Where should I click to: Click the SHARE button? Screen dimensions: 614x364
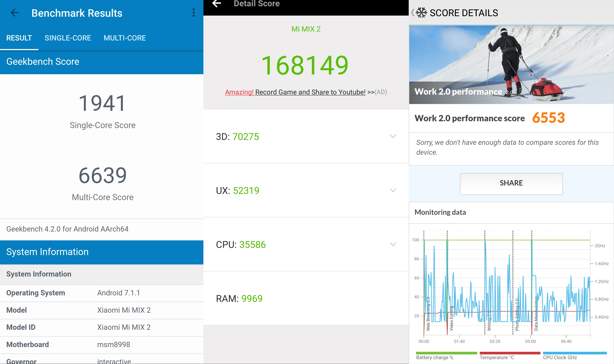[511, 184]
